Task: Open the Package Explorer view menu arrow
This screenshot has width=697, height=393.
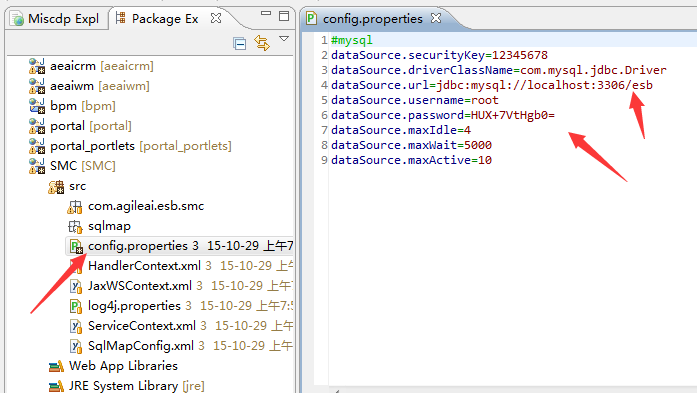Action: tap(284, 39)
